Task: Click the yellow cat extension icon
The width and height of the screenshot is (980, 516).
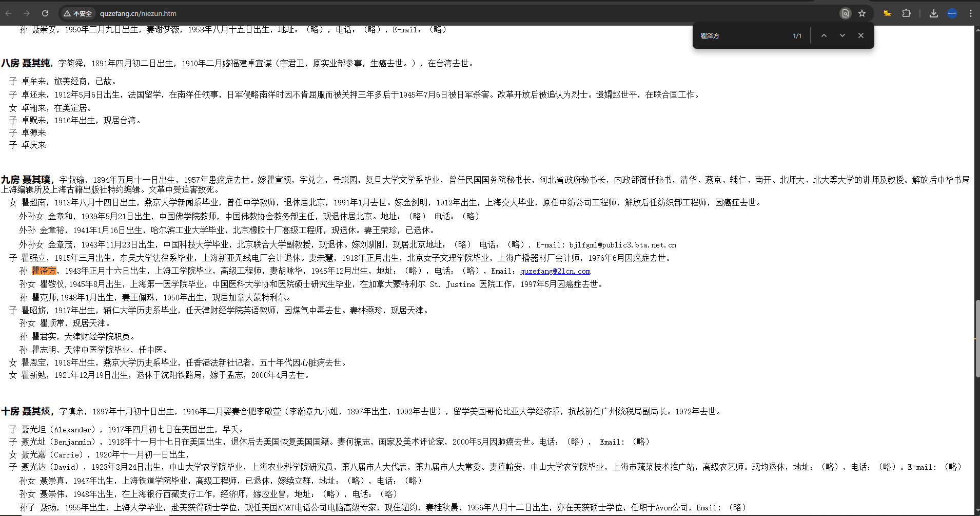Action: click(887, 13)
